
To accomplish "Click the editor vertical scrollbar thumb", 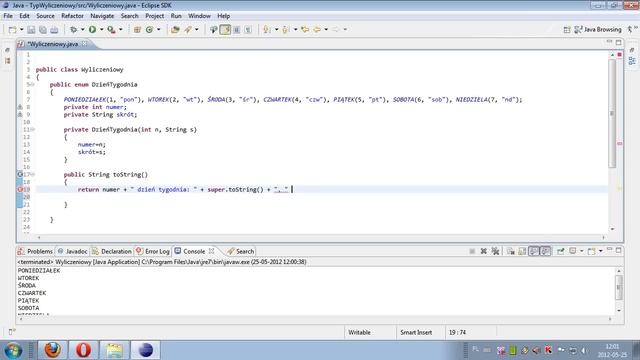I will coord(612,113).
